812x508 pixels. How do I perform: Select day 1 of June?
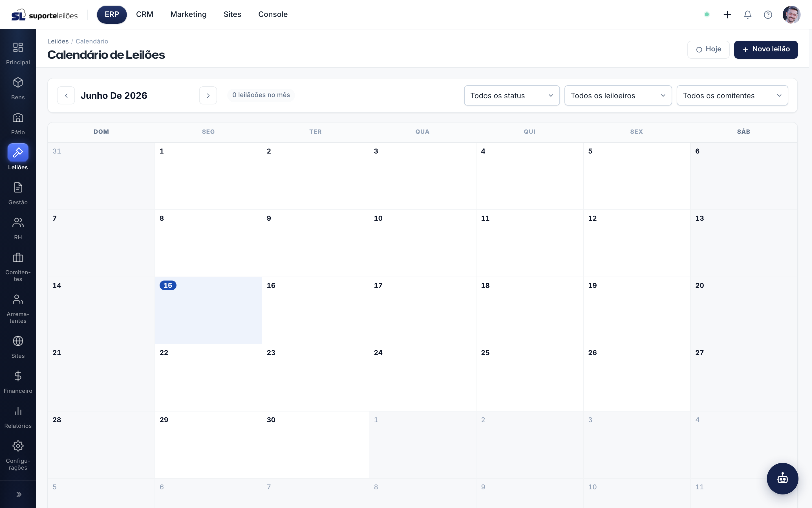208,176
